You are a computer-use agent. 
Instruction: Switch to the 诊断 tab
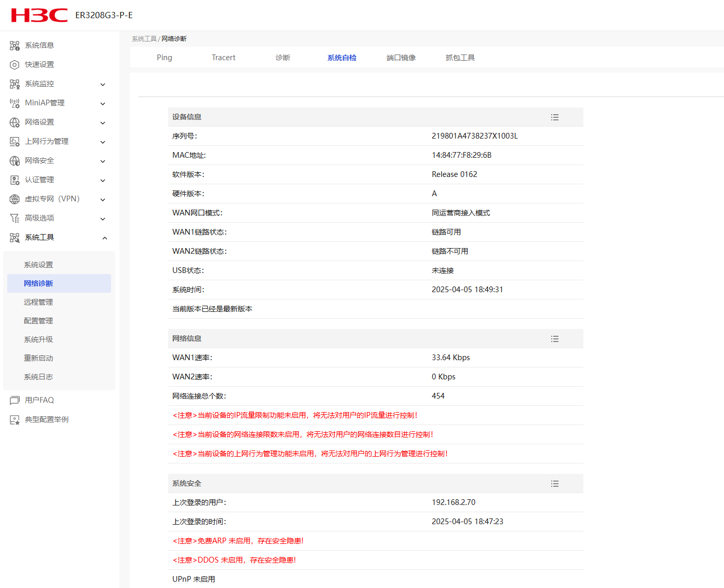(x=283, y=58)
